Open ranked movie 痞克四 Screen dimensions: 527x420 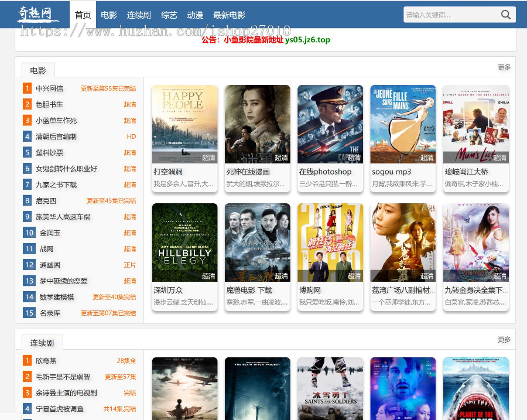(x=46, y=201)
